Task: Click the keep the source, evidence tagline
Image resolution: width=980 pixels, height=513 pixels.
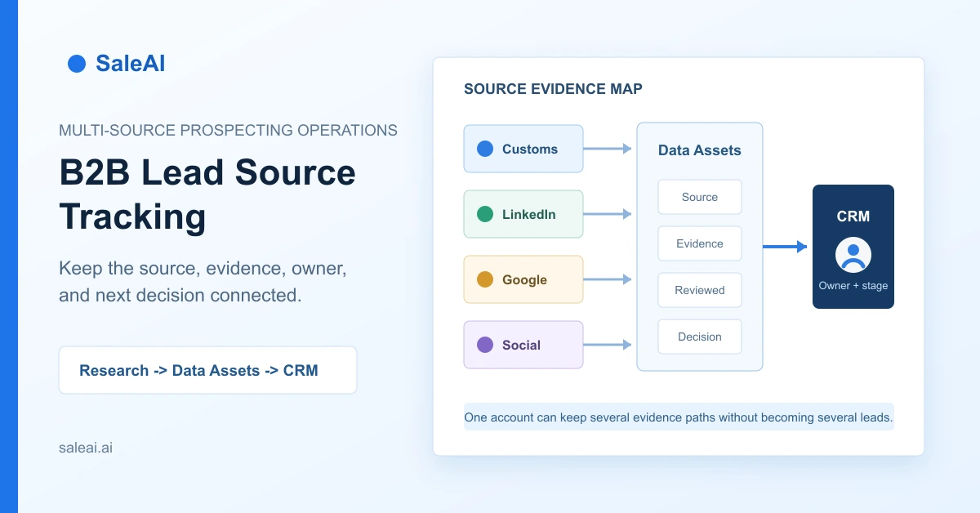Action: 203,282
